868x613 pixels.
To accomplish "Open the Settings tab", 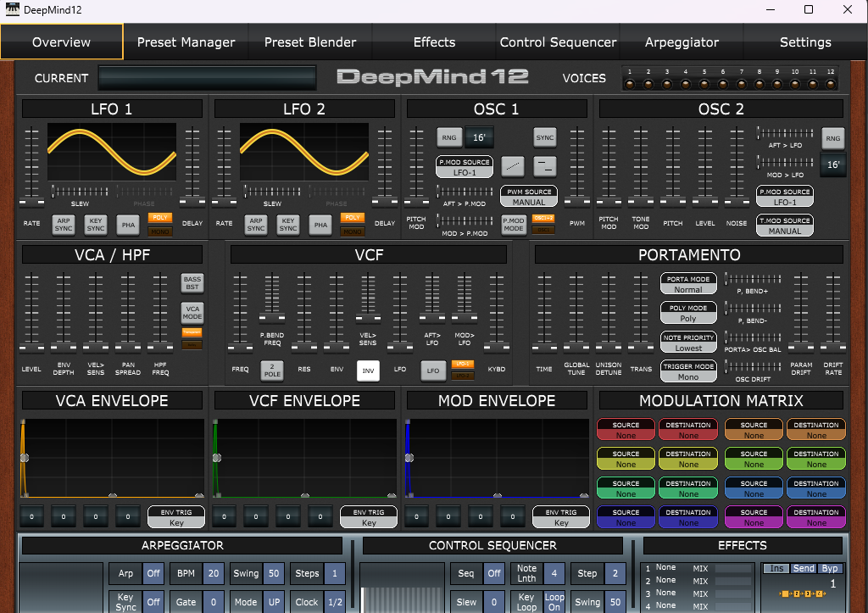I will tap(805, 42).
